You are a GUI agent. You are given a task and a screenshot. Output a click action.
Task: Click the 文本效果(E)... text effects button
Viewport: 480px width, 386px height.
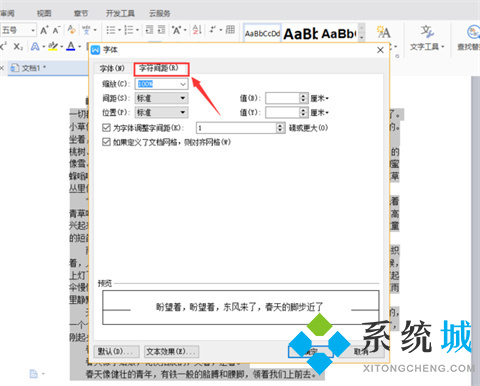[x=172, y=351]
